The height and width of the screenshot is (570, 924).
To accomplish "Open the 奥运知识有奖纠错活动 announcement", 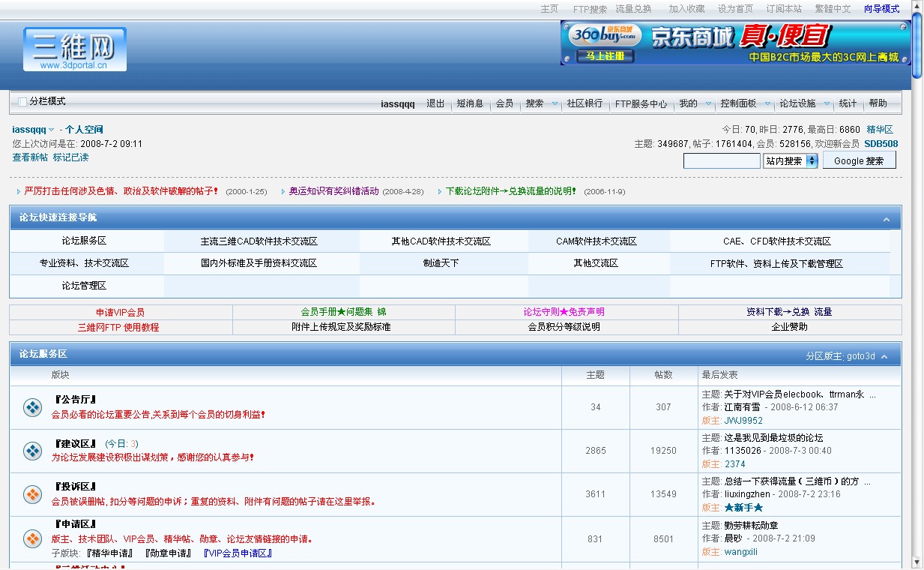I will point(334,191).
